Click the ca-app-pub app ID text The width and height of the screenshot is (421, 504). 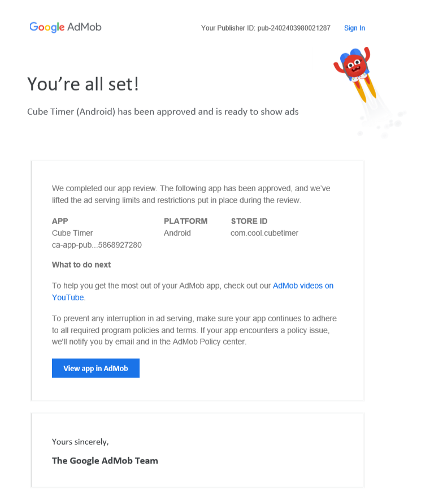[97, 245]
